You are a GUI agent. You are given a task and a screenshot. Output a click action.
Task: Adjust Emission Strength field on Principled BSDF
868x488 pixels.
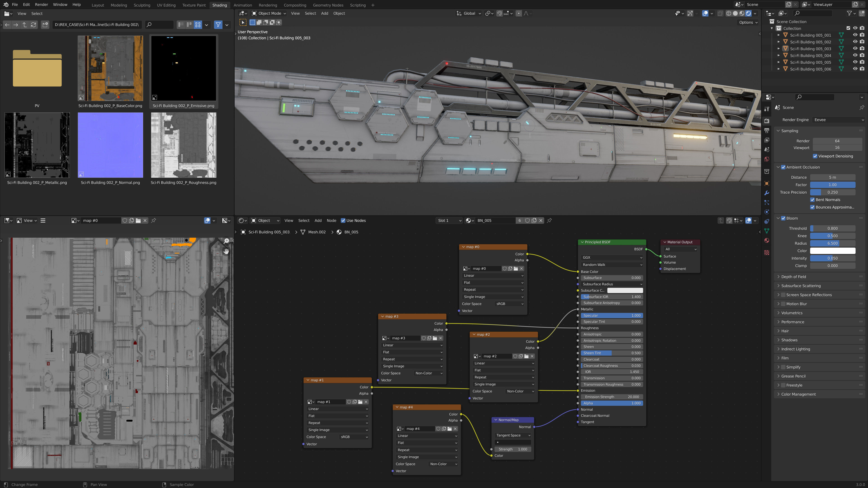coord(612,397)
